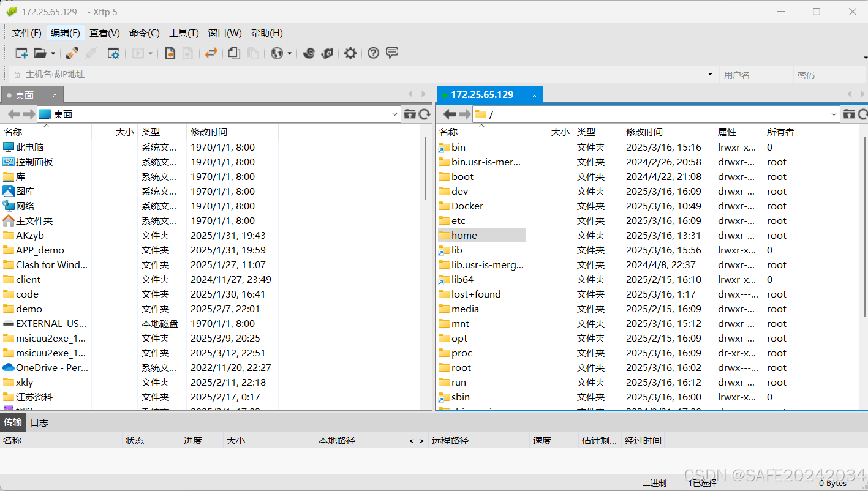This screenshot has height=491, width=868.
Task: Click the feedback speech bubble icon
Action: (391, 53)
